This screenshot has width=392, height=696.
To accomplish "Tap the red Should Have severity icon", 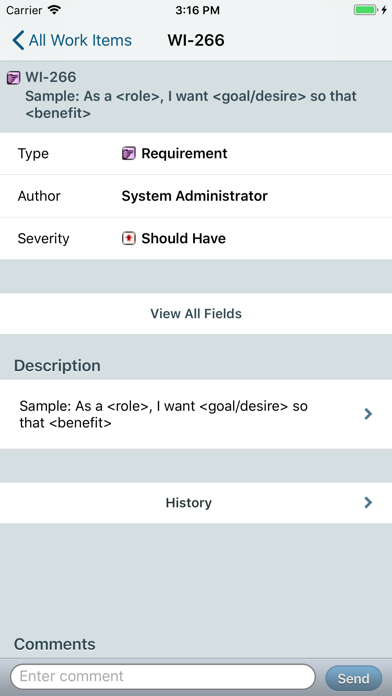I will tap(129, 239).
